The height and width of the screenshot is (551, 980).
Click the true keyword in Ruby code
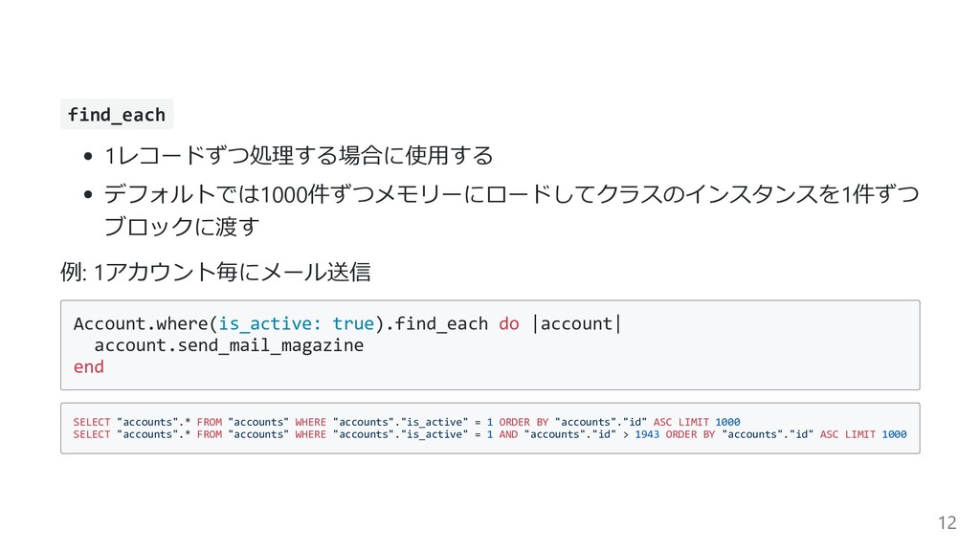(x=352, y=323)
